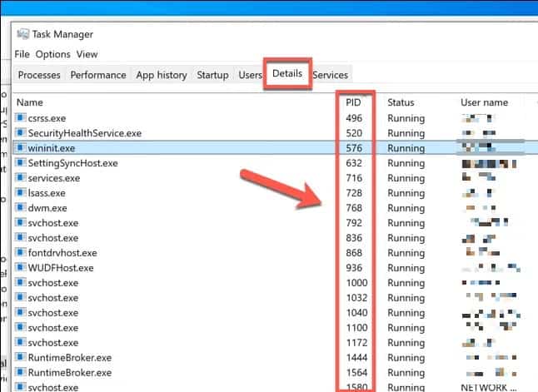Viewport: 538px width, 392px height.
Task: Open the File menu
Action: click(x=22, y=54)
